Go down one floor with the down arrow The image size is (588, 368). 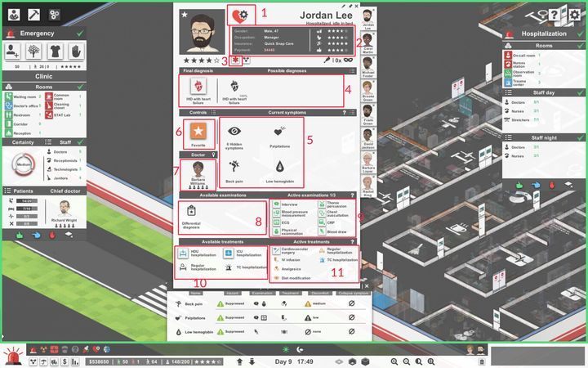click(x=252, y=361)
